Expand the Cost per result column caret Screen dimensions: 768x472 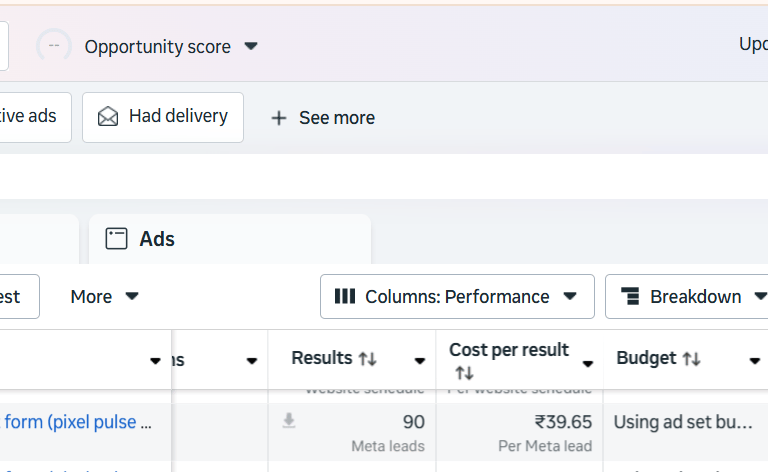[588, 363]
